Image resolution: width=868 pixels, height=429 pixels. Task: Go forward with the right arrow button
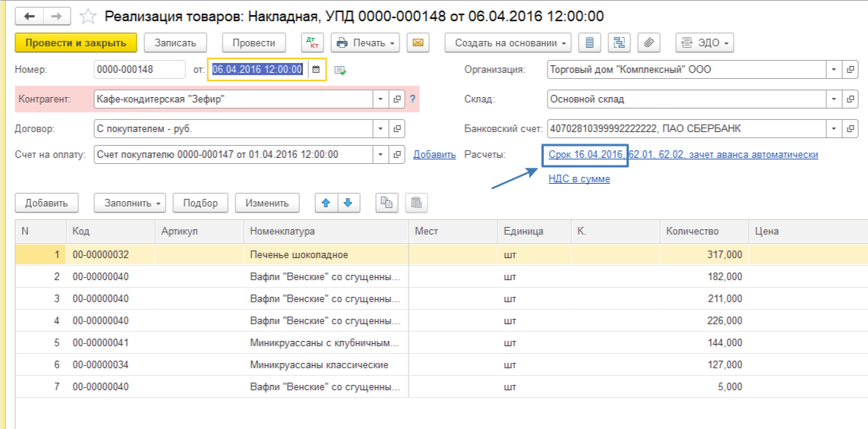pos(56,16)
